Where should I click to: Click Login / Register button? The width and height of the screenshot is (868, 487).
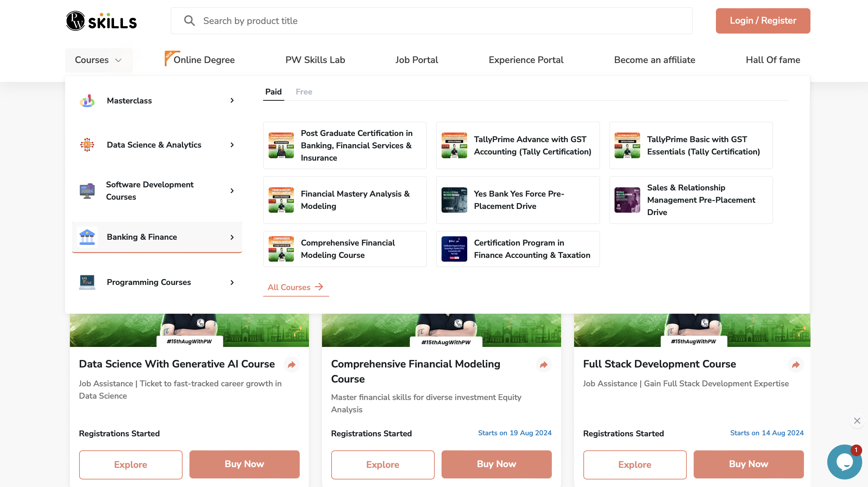tap(763, 21)
